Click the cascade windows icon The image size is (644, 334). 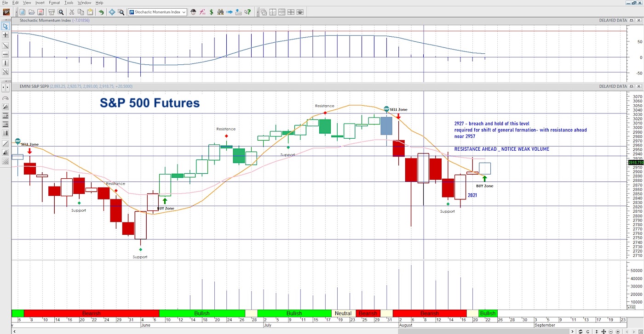click(x=264, y=12)
